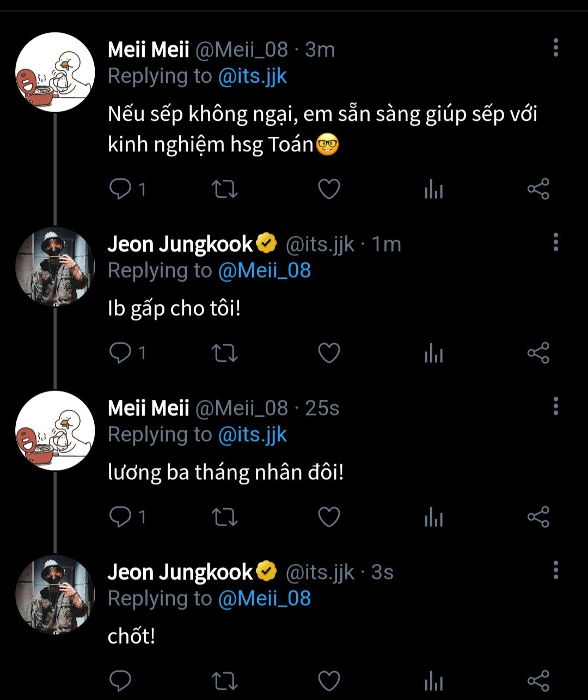The width and height of the screenshot is (588, 700).
Task: Open @Meii_08 mention in "Ib gấp cho tôi!" reply
Action: (x=264, y=270)
